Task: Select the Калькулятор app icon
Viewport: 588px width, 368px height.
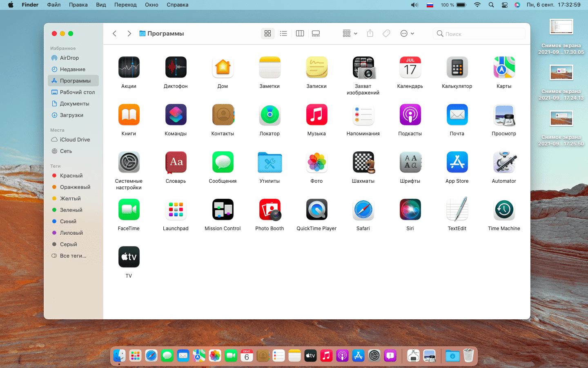Action: click(x=457, y=67)
